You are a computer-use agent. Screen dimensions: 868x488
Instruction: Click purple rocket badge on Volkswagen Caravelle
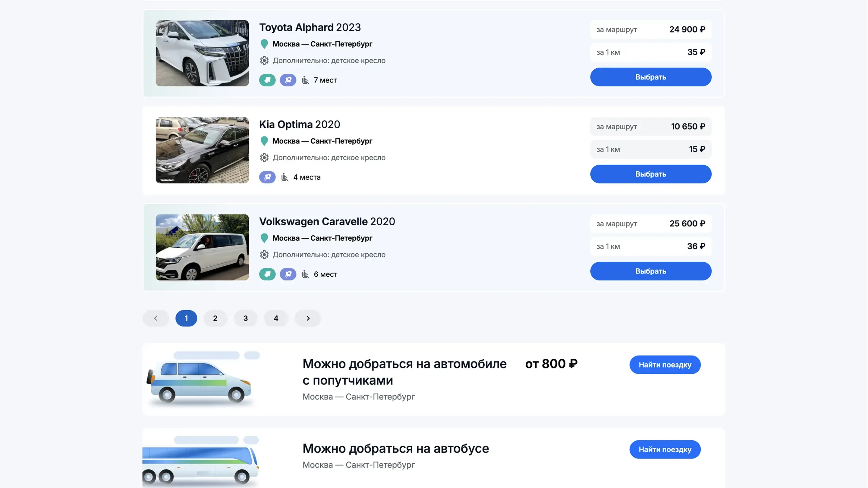tap(288, 274)
